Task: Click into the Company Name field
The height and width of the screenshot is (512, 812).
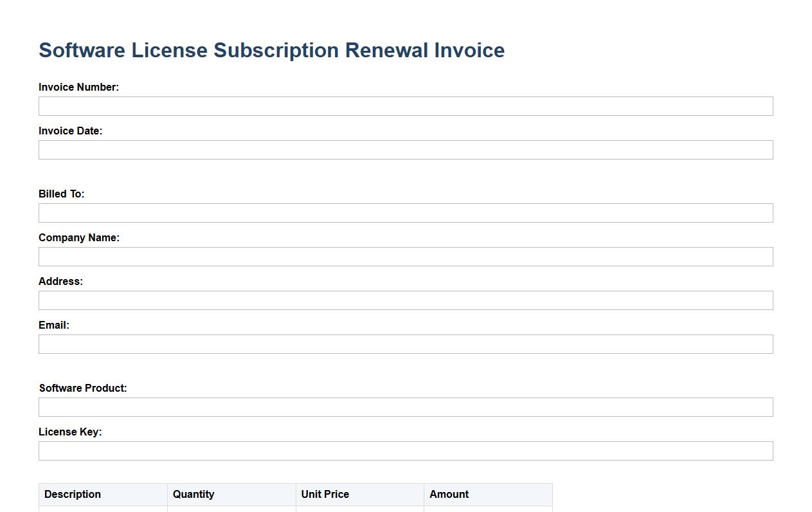Action: (406, 257)
